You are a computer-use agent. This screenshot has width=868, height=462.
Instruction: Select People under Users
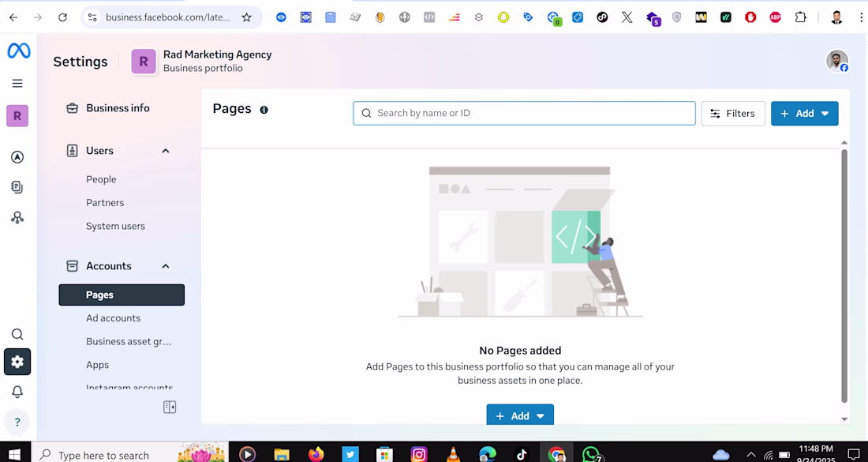coord(101,179)
